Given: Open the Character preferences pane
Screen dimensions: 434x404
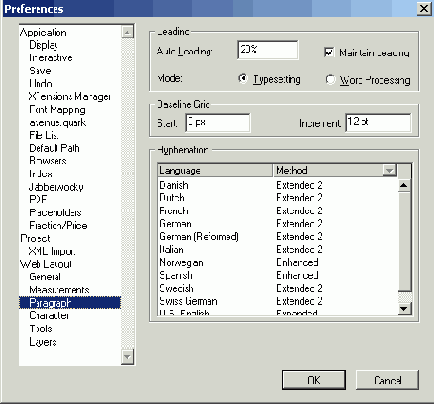Looking at the screenshot, I should pos(49,315).
